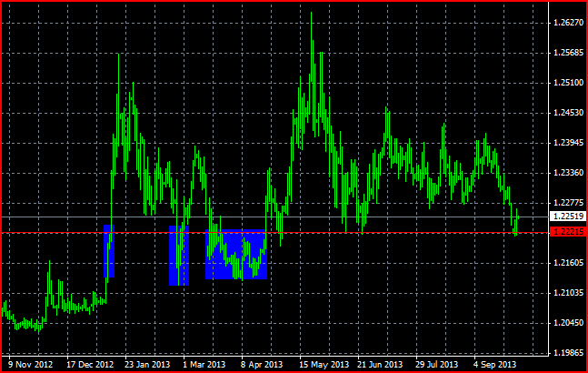Screen dimensions: 588x373
Task: Click the 21 Jun 2013 date label
Action: click(380, 365)
